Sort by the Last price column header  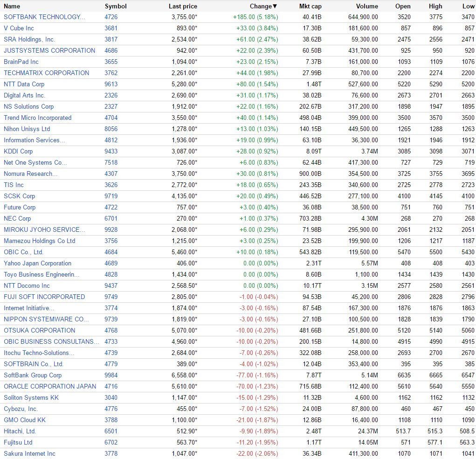pyautogui.click(x=183, y=6)
